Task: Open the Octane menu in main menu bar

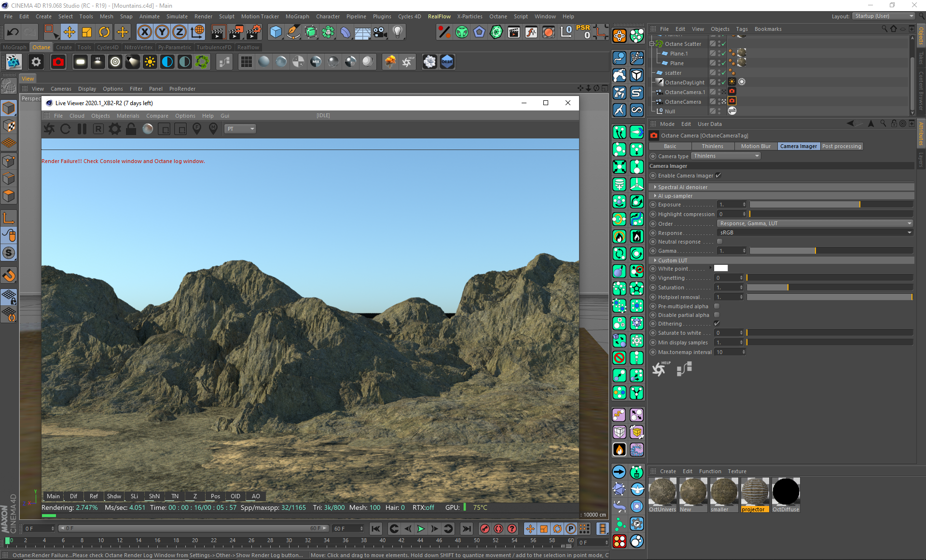Action: point(498,16)
